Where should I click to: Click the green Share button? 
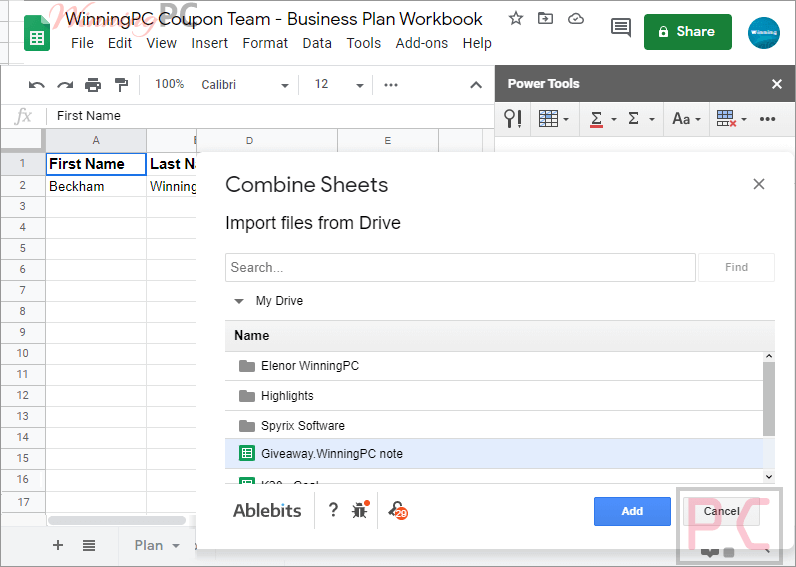click(x=687, y=31)
